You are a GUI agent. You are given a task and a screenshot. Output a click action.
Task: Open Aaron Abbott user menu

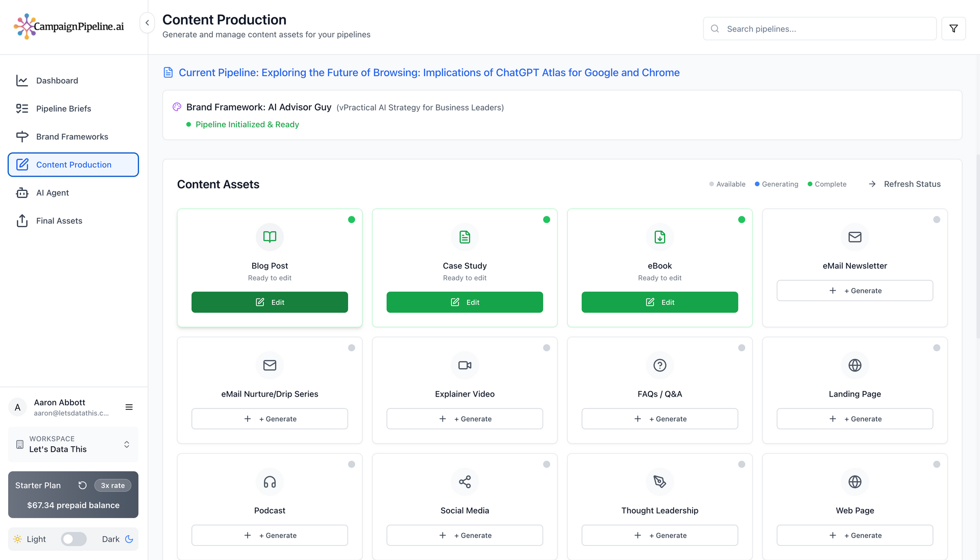coord(129,407)
